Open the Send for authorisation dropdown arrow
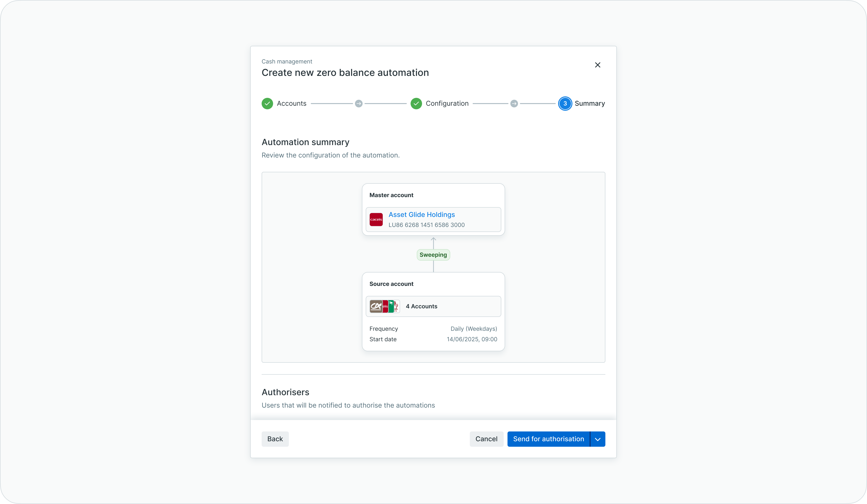 pos(597,439)
